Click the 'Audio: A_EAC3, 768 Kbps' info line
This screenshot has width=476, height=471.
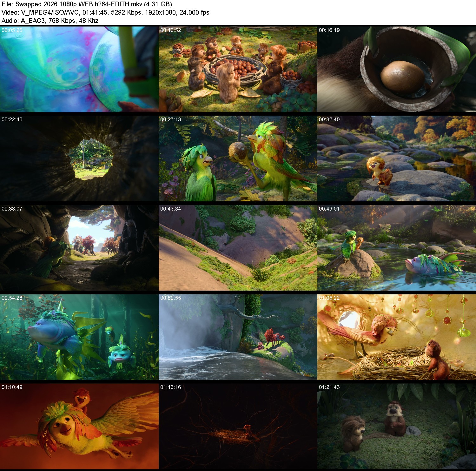50,21
